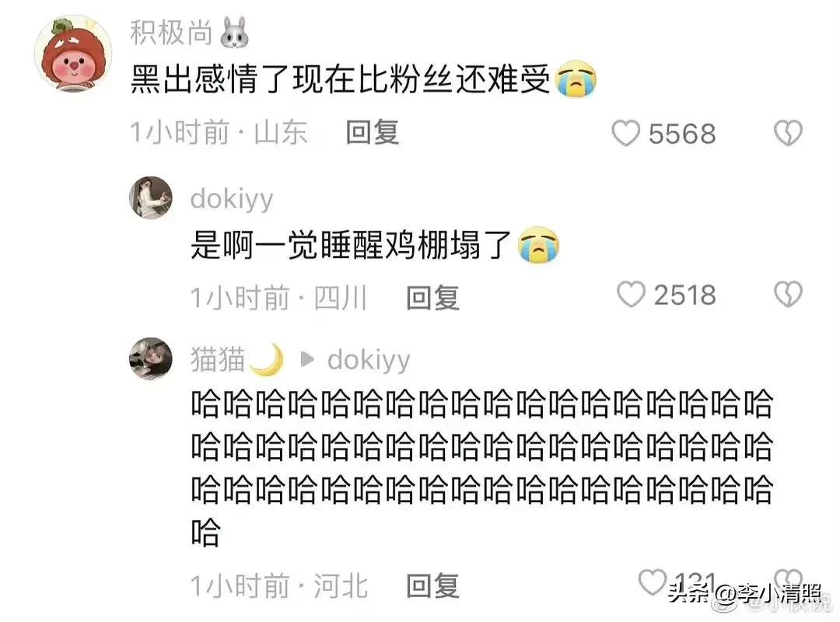Screen dimensions: 840x622
Task: Like the comment with 5568 likes
Action: [x=625, y=134]
